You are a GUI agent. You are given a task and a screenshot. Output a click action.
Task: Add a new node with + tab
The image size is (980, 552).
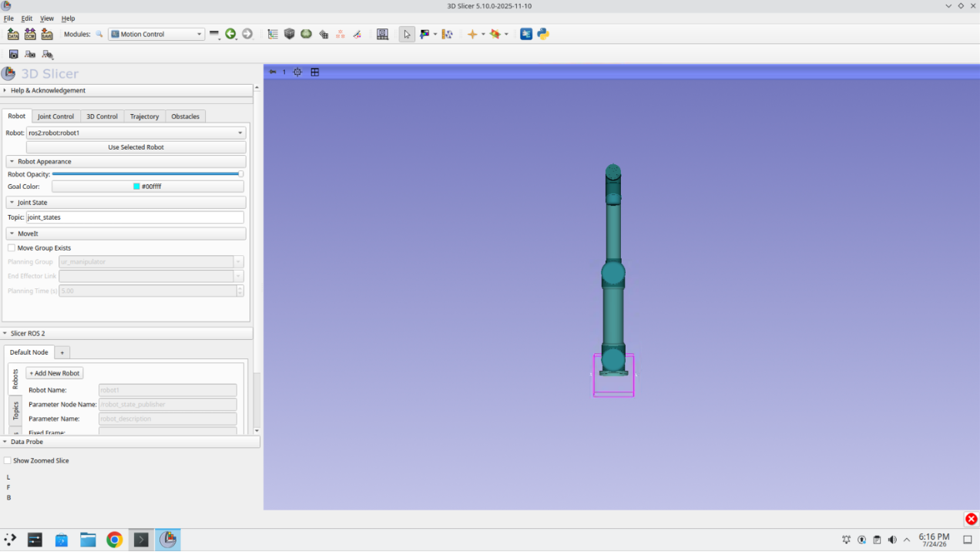(x=62, y=352)
